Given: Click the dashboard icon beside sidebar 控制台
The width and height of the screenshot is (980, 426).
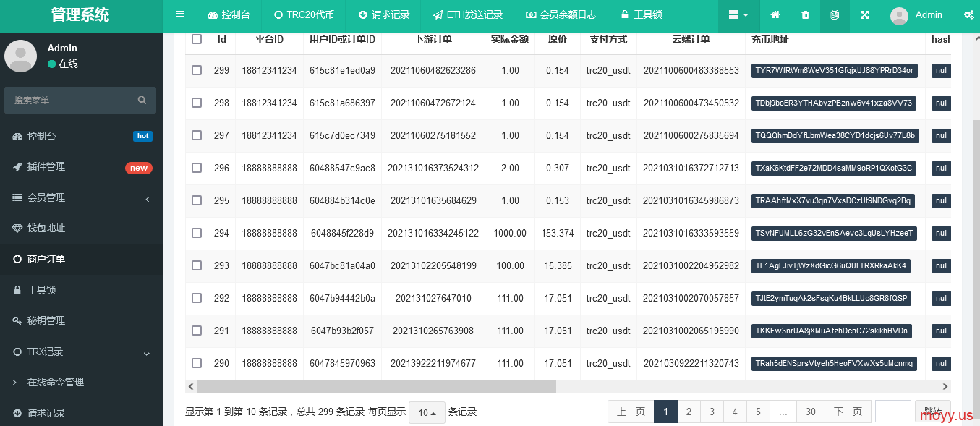Looking at the screenshot, I should pos(18,136).
